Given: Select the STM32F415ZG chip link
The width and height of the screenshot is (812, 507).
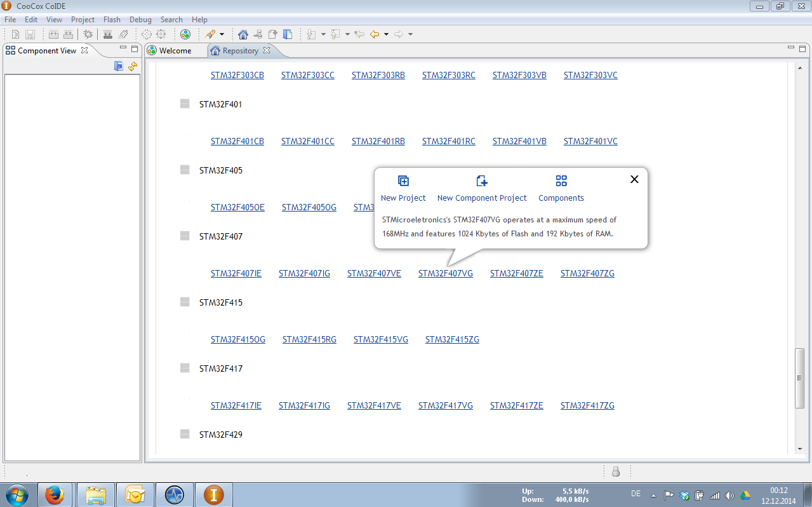Looking at the screenshot, I should coord(452,339).
